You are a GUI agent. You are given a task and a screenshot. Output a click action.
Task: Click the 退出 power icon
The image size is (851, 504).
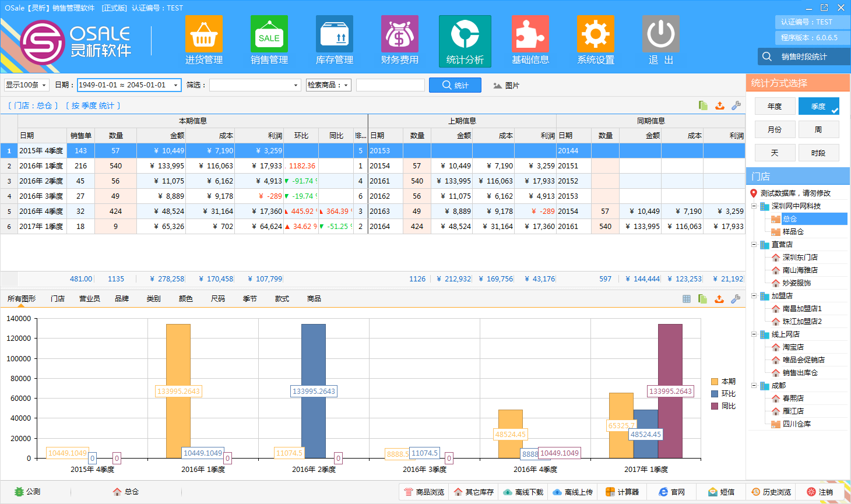[661, 40]
